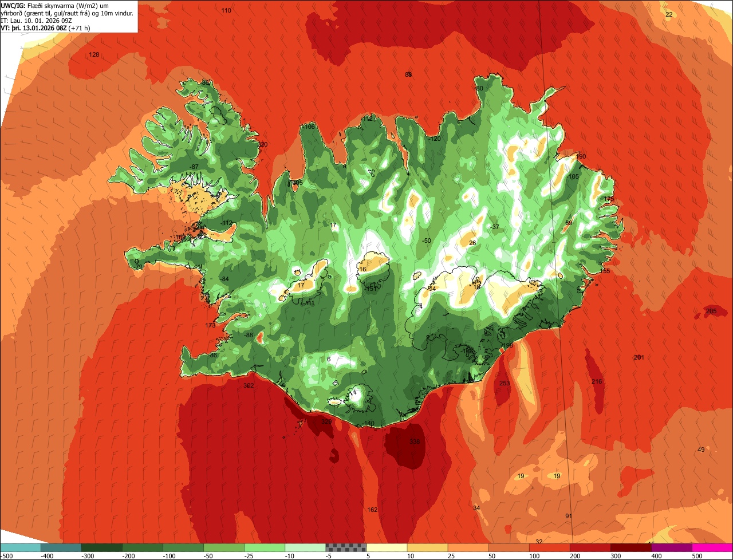Click the map value 22 at the top right
This screenshot has width=733, height=560.
coord(669,14)
